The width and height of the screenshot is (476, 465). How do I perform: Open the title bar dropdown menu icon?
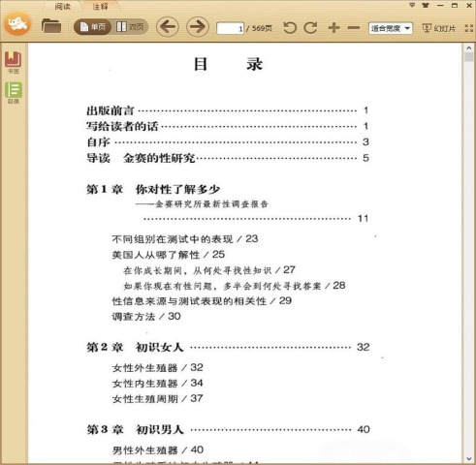point(412,6)
